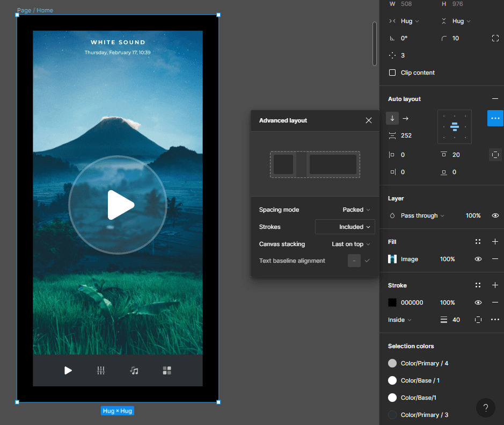Click the auto layout advanced settings ellipsis button
Image resolution: width=504 pixels, height=425 pixels.
click(495, 118)
